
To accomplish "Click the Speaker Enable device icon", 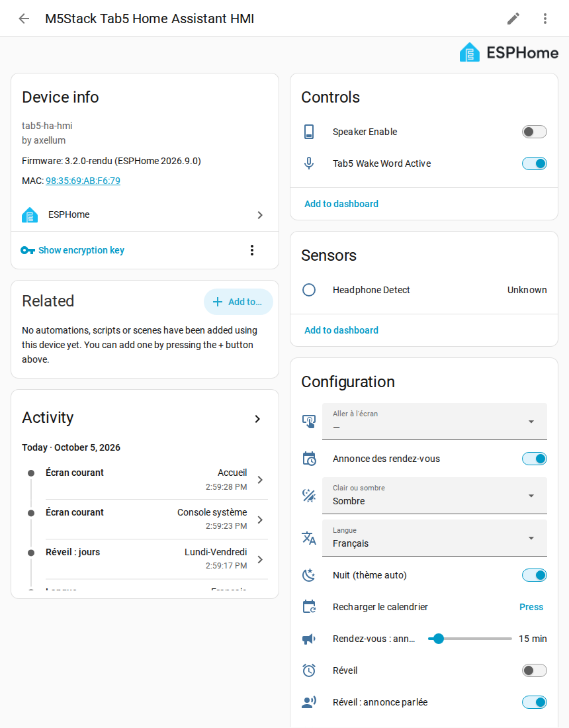I will tap(308, 132).
